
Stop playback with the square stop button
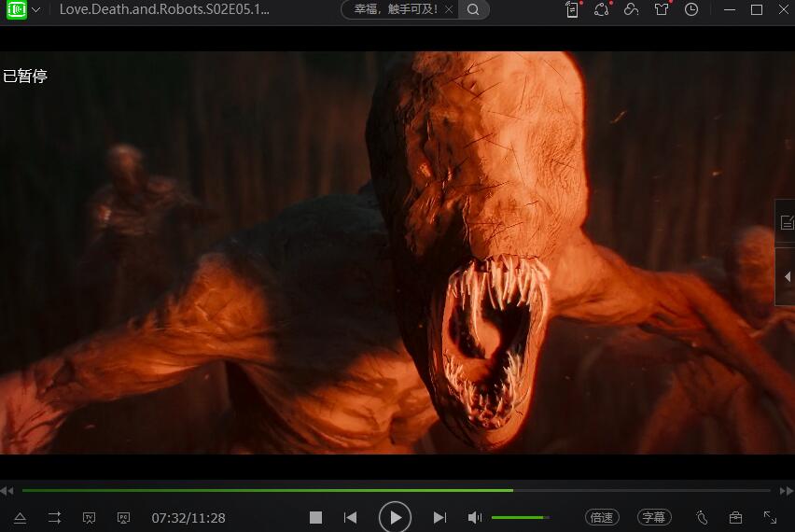(315, 517)
